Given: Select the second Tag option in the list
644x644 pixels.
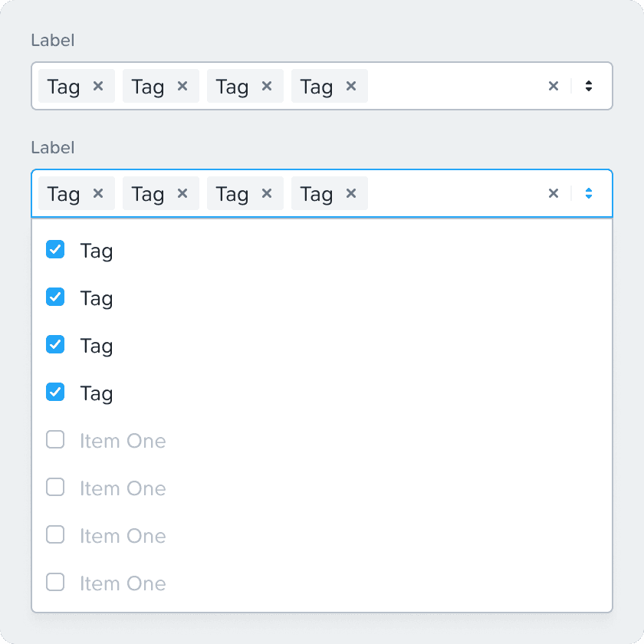Looking at the screenshot, I should tap(97, 298).
